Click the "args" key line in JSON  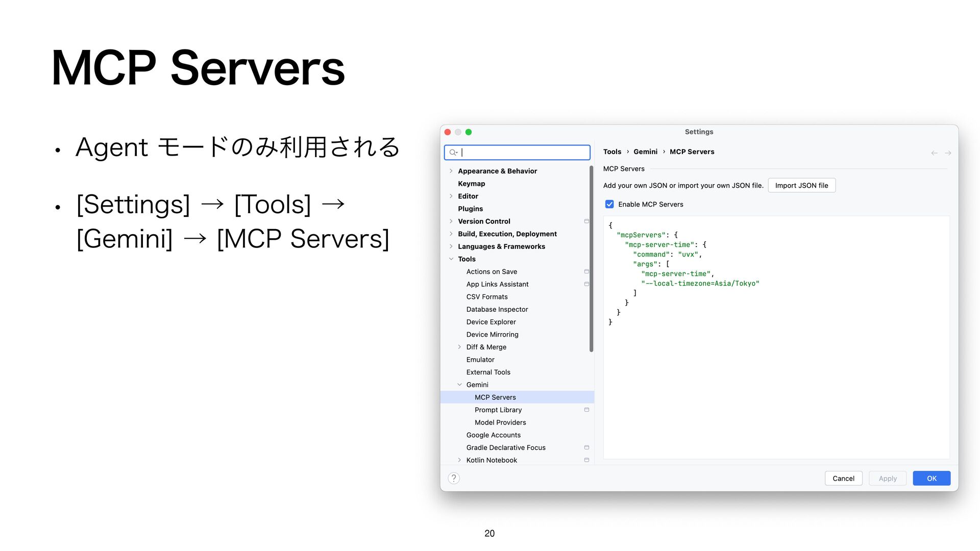(651, 264)
